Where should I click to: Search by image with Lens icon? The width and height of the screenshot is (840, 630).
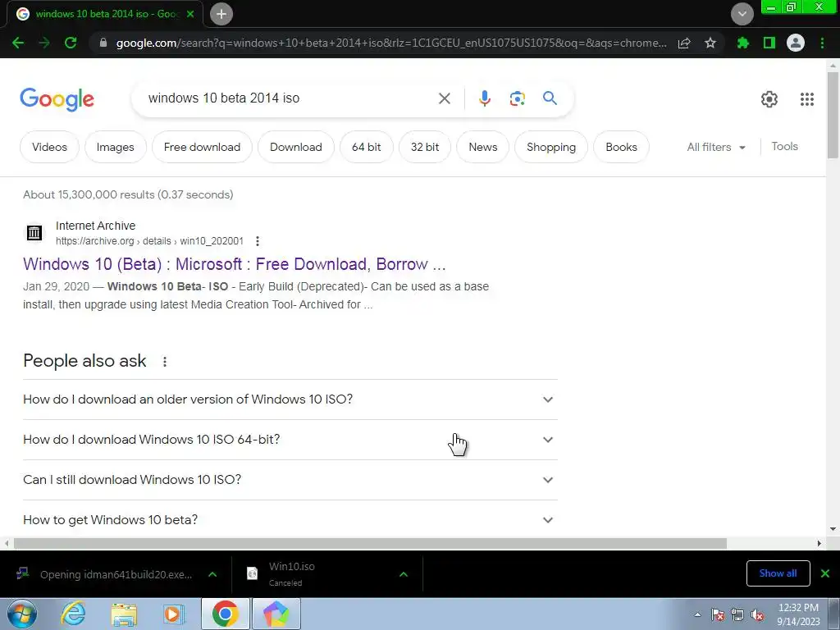(x=517, y=98)
